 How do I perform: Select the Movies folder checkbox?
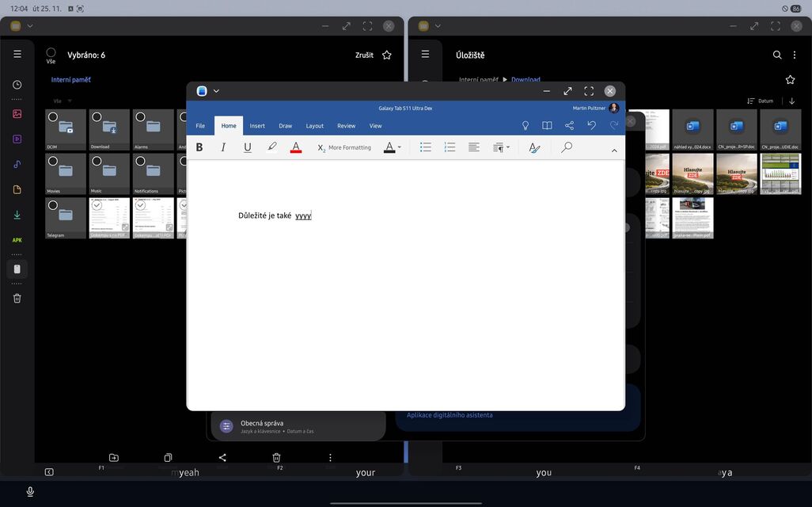pos(53,161)
